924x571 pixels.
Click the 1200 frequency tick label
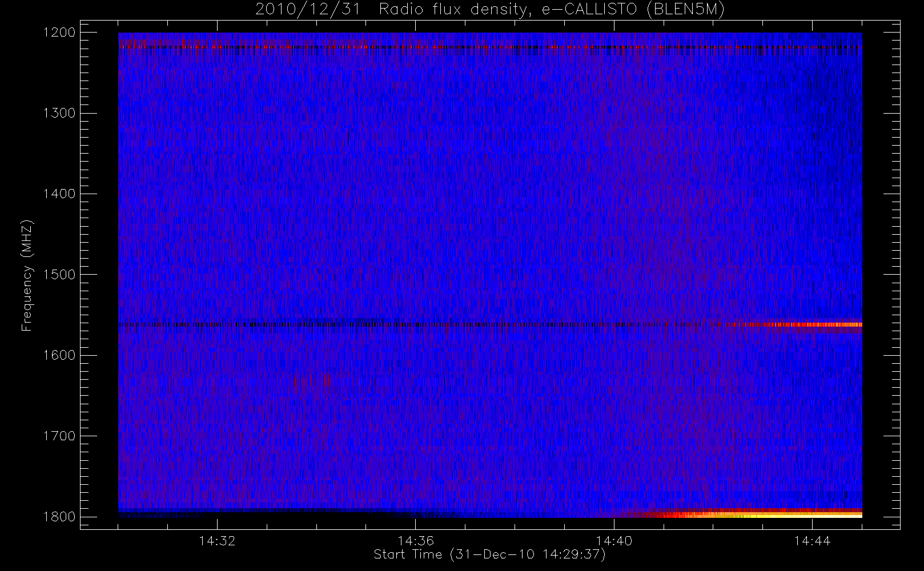click(x=60, y=33)
